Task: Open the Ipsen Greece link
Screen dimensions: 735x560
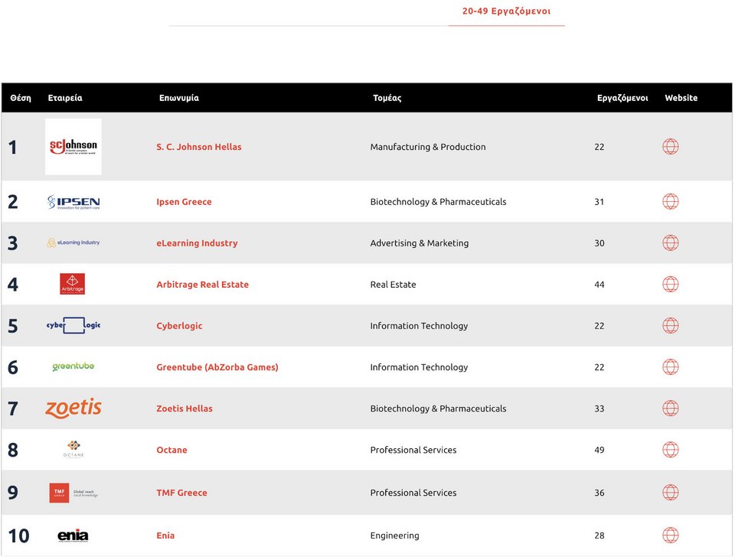Action: [x=184, y=202]
